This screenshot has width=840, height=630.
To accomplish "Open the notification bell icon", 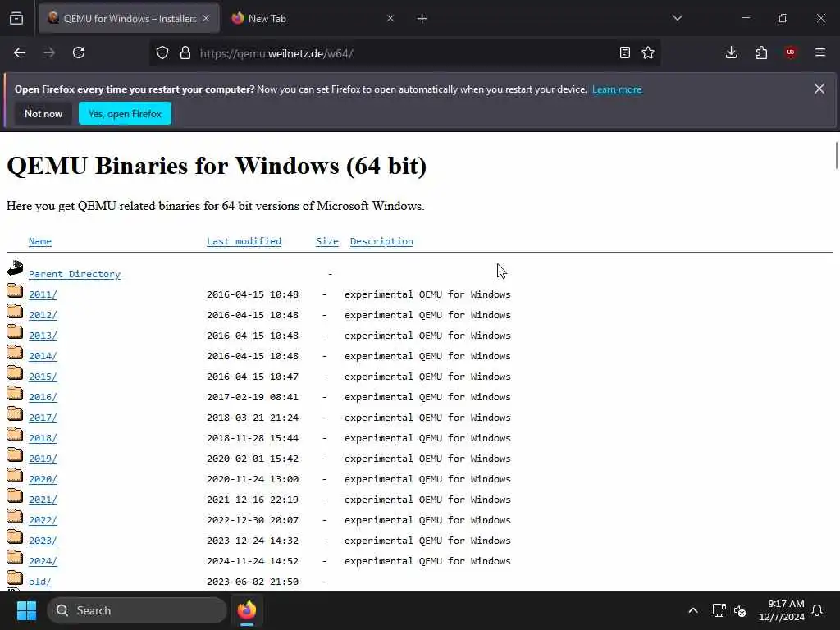I will point(818,610).
